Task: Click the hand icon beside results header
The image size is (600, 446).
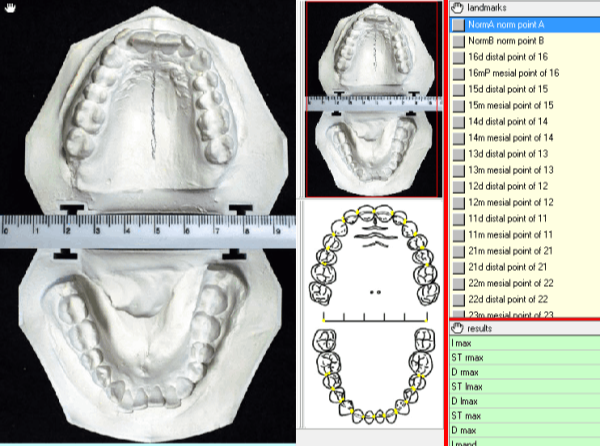Action: click(x=458, y=328)
